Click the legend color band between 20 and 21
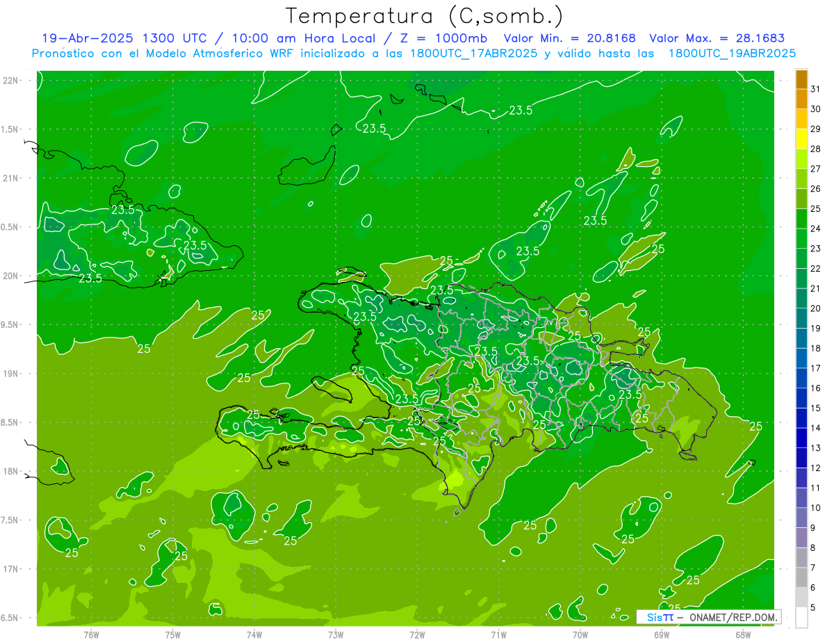Screen dimensions: 834x644 (801, 299)
